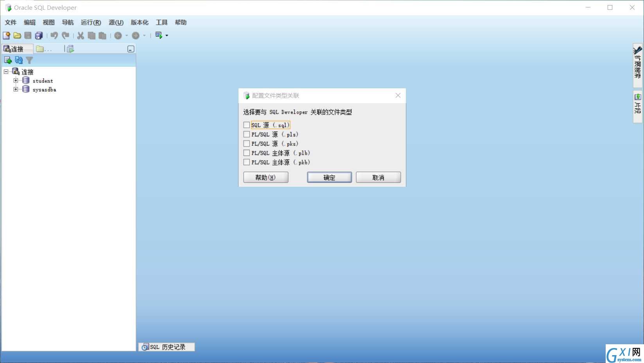Refresh the connections list
Image resolution: width=644 pixels, height=363 pixels.
(x=19, y=60)
